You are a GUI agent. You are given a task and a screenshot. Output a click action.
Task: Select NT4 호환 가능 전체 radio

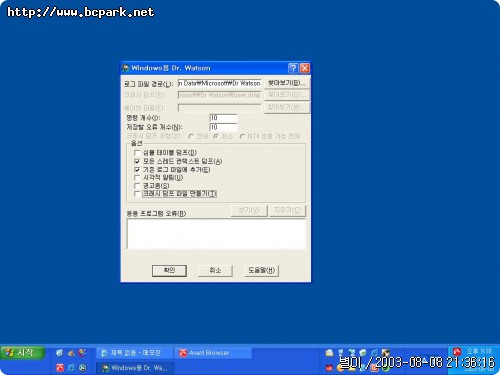242,136
